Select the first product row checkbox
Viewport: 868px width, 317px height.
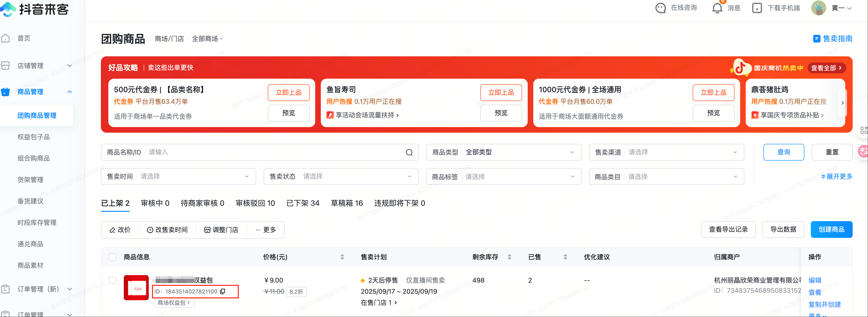click(113, 280)
